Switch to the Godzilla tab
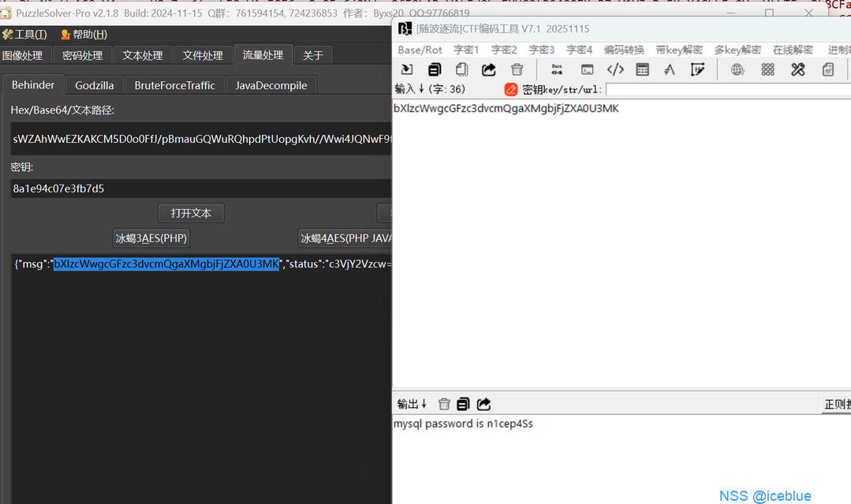 [95, 85]
